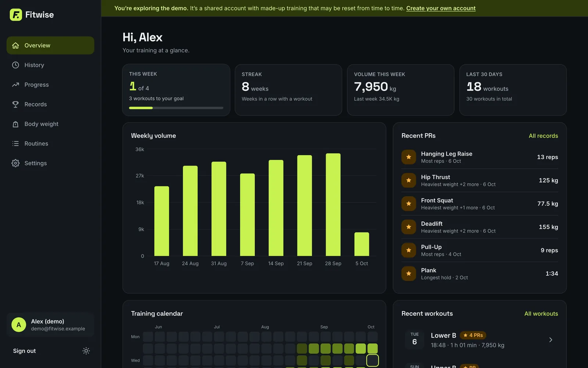Click the 4 PRs badge

point(473,335)
